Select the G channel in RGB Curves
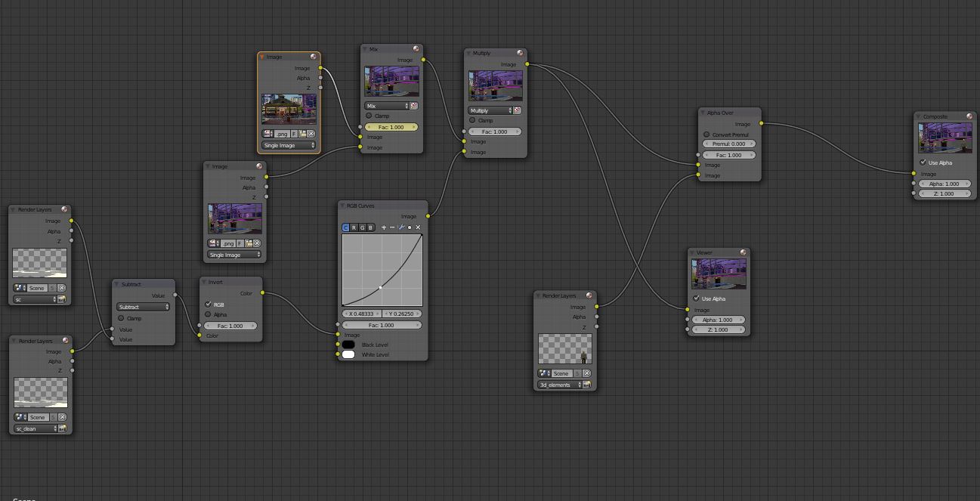The width and height of the screenshot is (980, 501). (x=362, y=227)
